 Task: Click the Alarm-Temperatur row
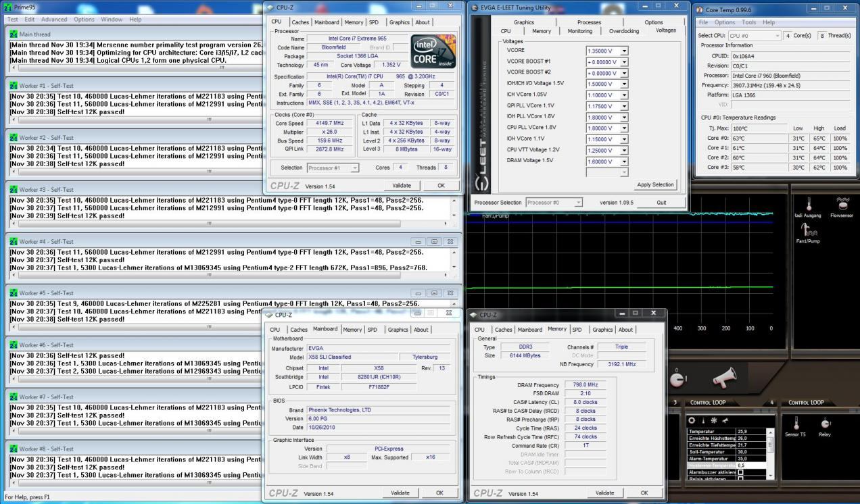726,458
